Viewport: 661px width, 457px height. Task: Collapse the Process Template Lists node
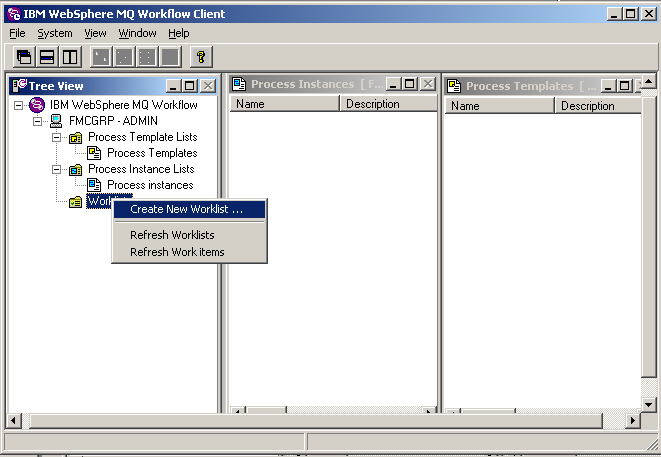pos(57,137)
